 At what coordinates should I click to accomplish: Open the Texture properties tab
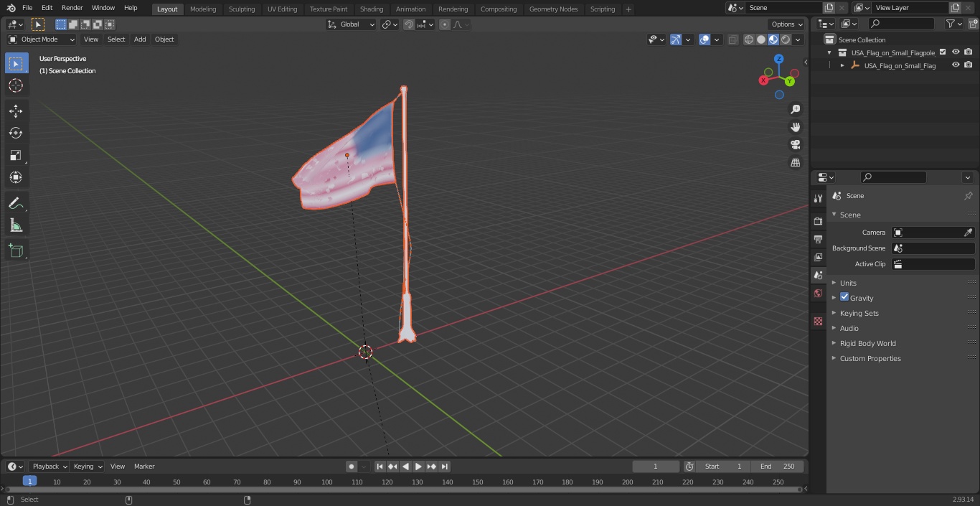click(x=818, y=321)
